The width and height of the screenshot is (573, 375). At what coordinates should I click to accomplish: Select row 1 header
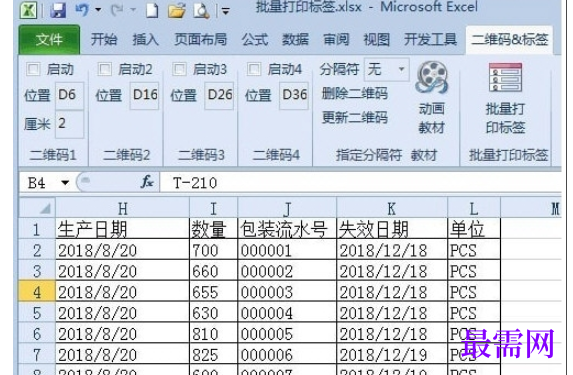click(x=37, y=229)
